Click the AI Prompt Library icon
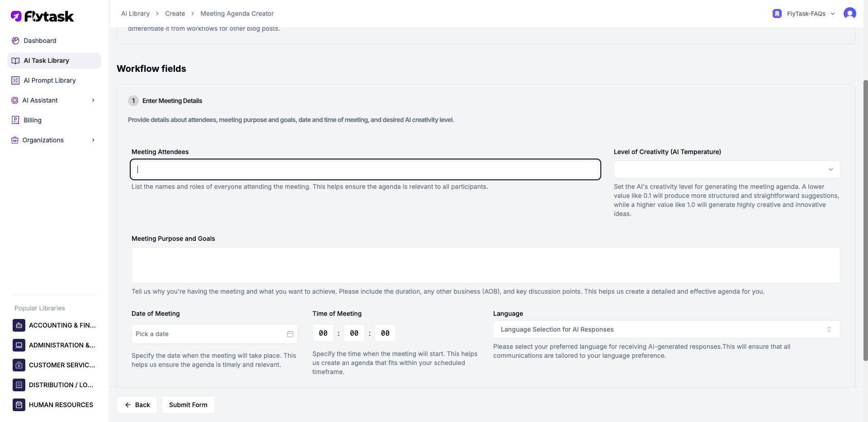 pos(15,80)
